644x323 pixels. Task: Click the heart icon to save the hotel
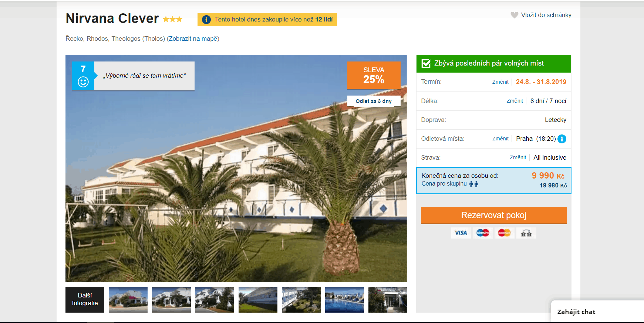(514, 15)
